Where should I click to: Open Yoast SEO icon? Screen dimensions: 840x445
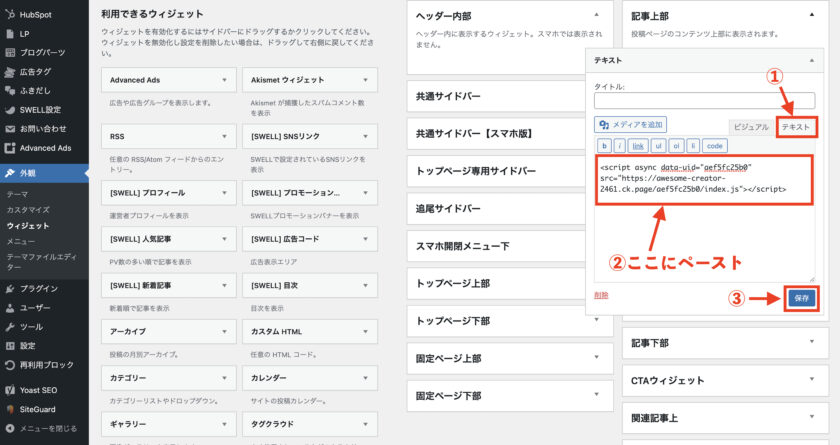pyautogui.click(x=10, y=390)
